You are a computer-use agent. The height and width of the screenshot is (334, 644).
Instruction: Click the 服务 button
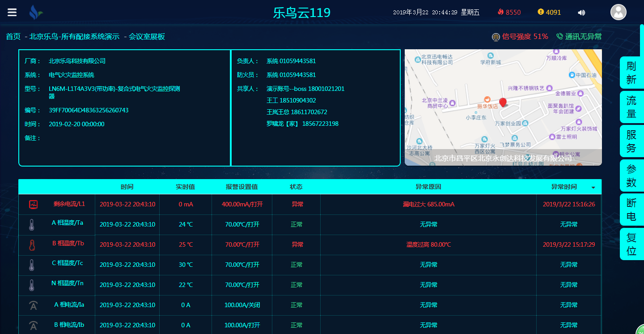[x=631, y=141]
